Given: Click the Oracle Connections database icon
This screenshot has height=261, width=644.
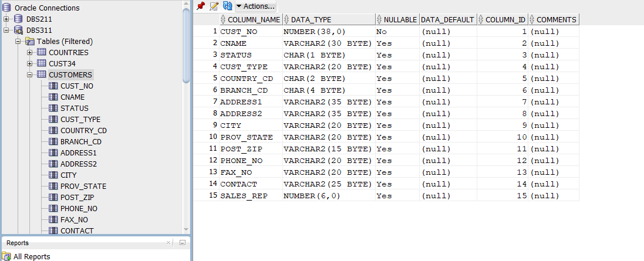Looking at the screenshot, I should 6,8.
